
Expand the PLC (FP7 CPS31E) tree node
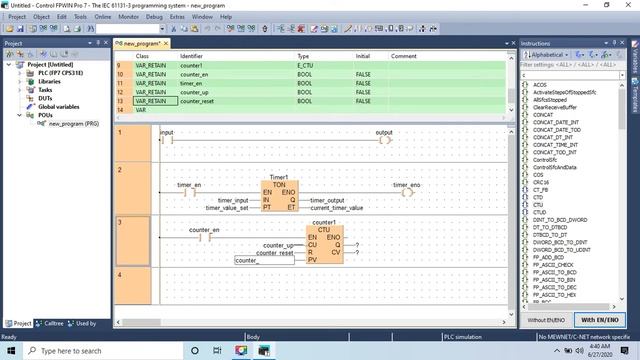20,73
